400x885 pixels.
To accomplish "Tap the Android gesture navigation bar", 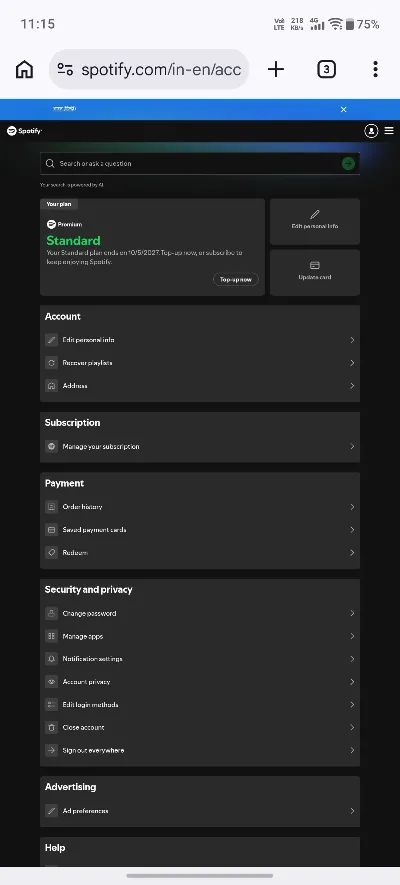I will pos(200,875).
